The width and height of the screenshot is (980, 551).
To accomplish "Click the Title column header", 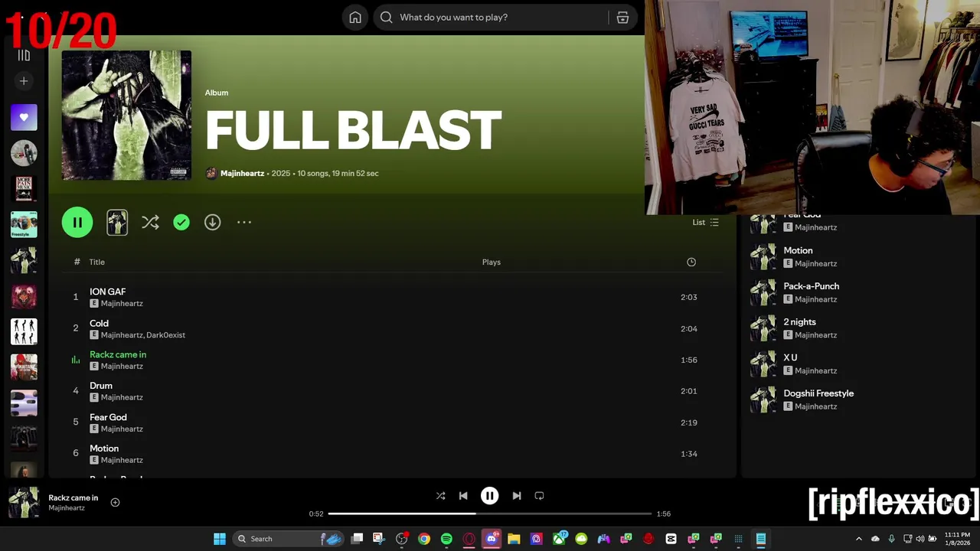I will click(96, 262).
